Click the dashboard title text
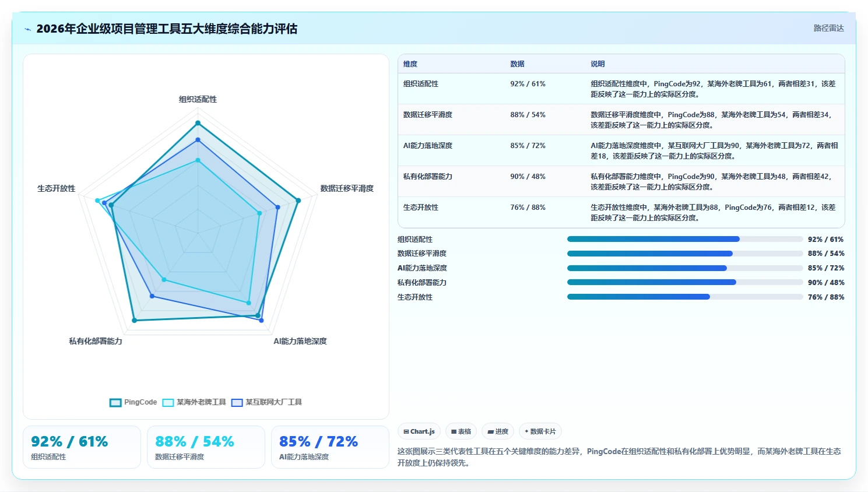This screenshot has height=492, width=868. click(167, 29)
